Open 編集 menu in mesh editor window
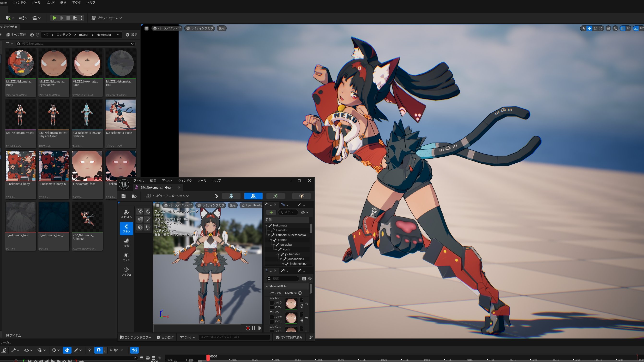Image resolution: width=644 pixels, height=362 pixels. point(153,181)
